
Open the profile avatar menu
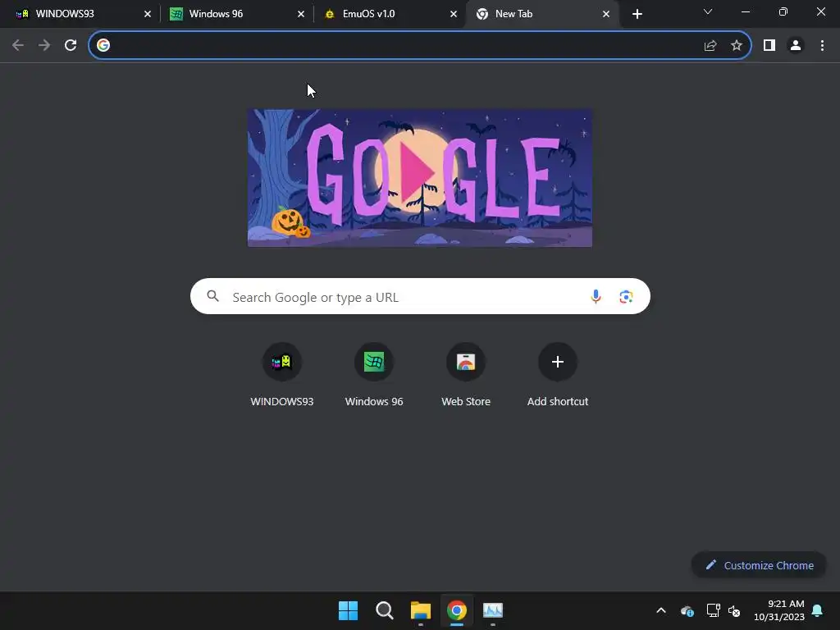(796, 45)
